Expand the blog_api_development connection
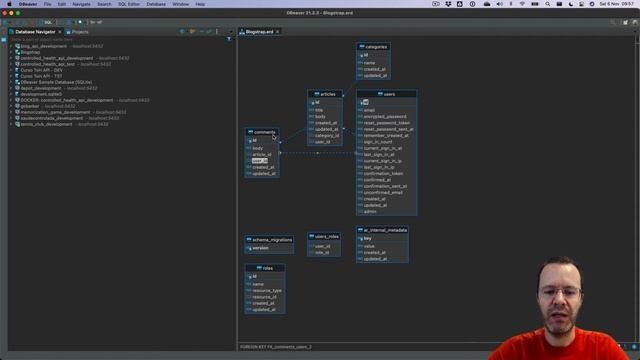 coord(11,46)
